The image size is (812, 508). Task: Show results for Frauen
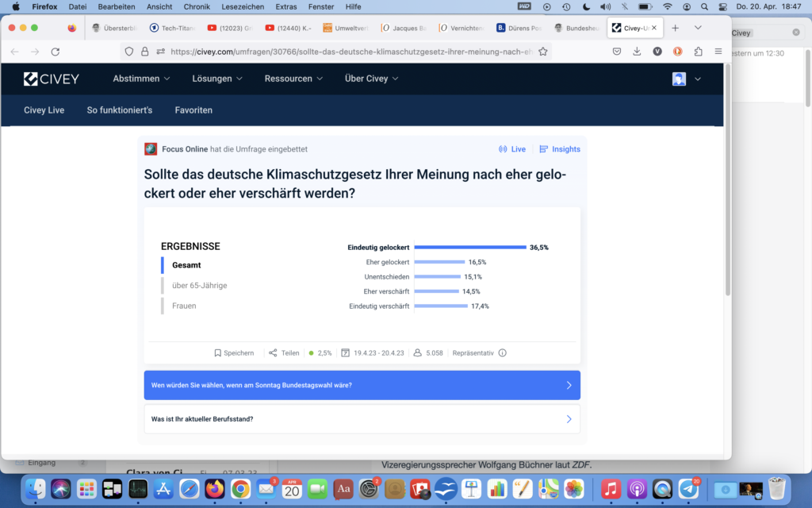pos(184,306)
